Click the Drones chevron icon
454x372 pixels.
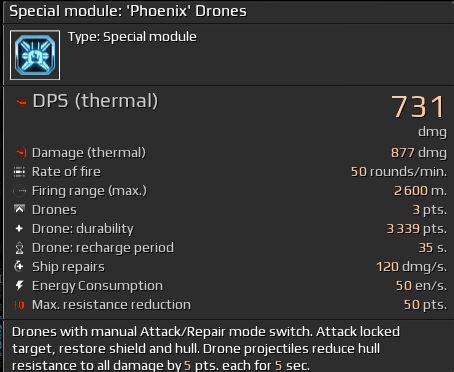pos(19,209)
